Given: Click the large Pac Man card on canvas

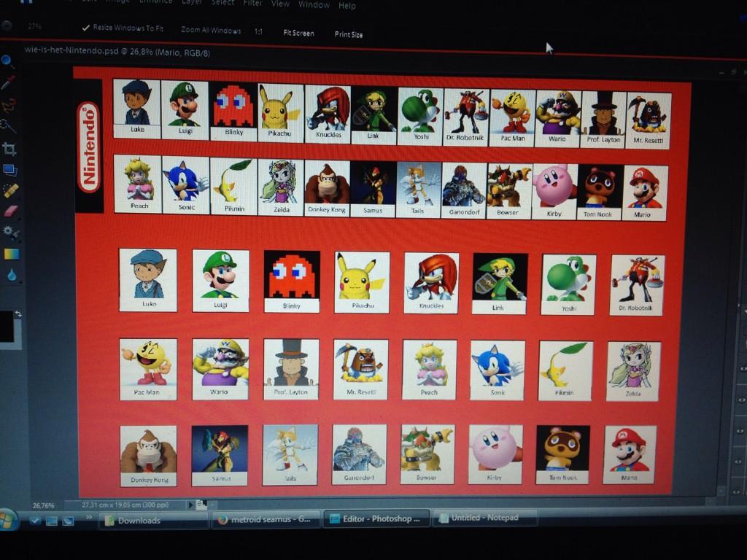Looking at the screenshot, I should (148, 369).
